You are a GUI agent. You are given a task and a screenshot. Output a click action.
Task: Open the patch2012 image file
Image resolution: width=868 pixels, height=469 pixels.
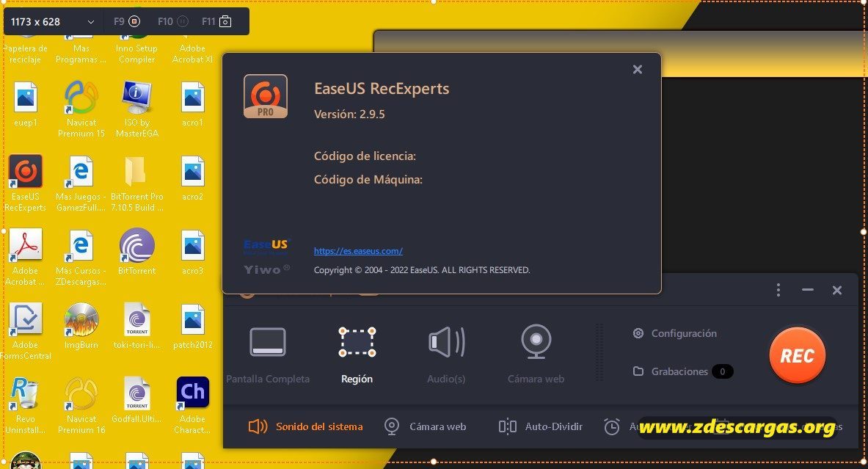coord(193,326)
